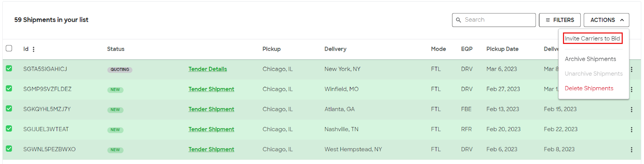Image resolution: width=644 pixels, height=164 pixels.
Task: Open kebab menu for Atlanta, GA shipment
Action: pyautogui.click(x=632, y=110)
